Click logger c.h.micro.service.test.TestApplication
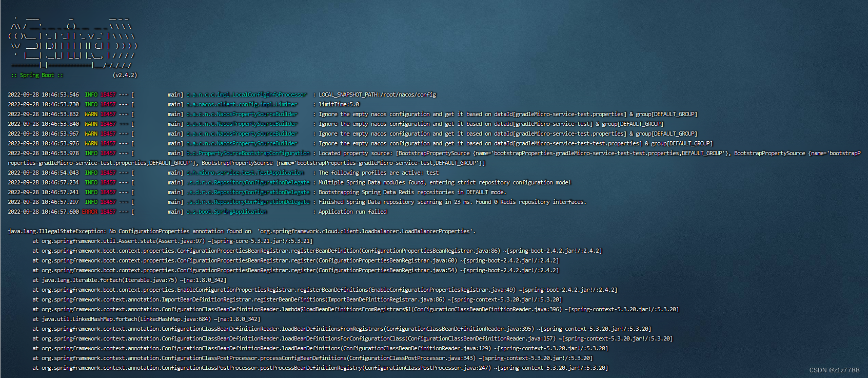This screenshot has height=378, width=868. pos(245,173)
